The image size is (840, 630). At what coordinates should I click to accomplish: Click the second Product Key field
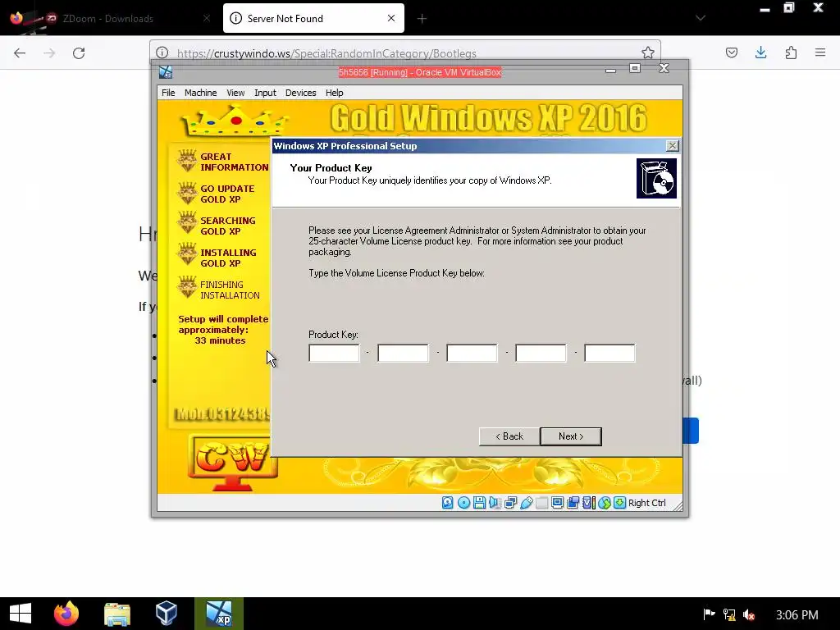[x=403, y=353]
